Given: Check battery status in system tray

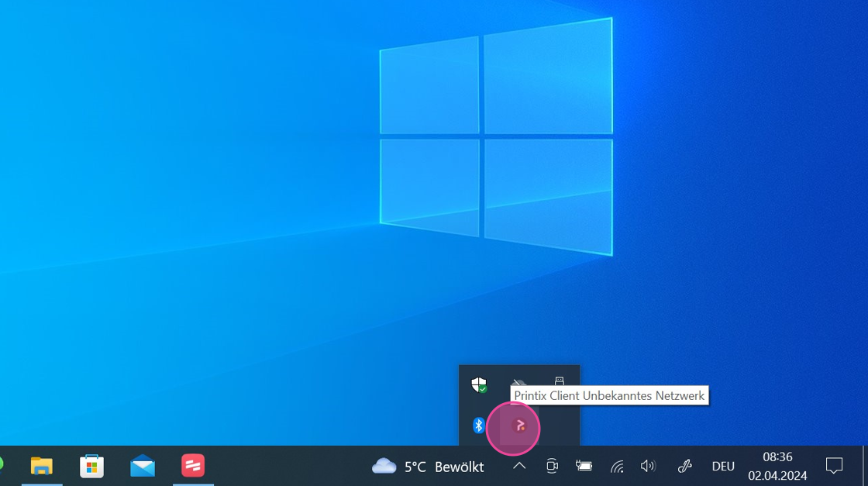Looking at the screenshot, I should [x=584, y=466].
